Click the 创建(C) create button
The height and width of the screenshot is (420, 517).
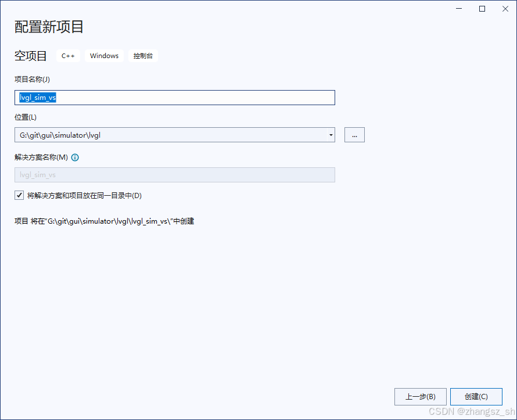point(476,397)
